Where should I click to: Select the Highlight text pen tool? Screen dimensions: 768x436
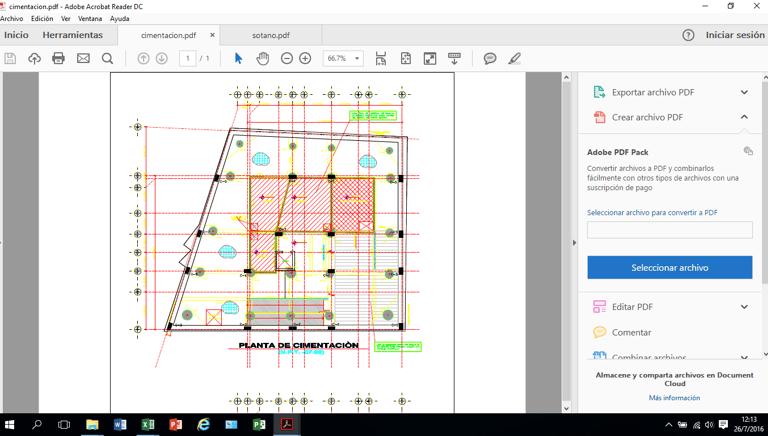[514, 58]
